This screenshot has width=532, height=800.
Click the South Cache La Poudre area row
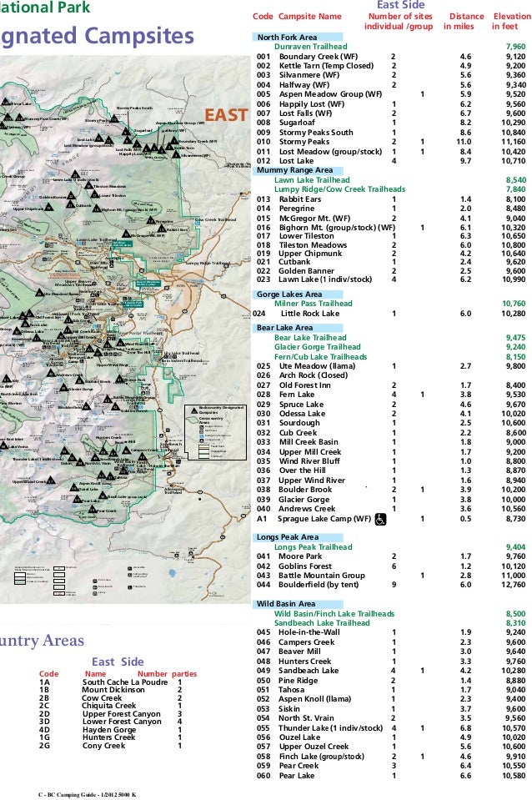[x=111, y=682]
